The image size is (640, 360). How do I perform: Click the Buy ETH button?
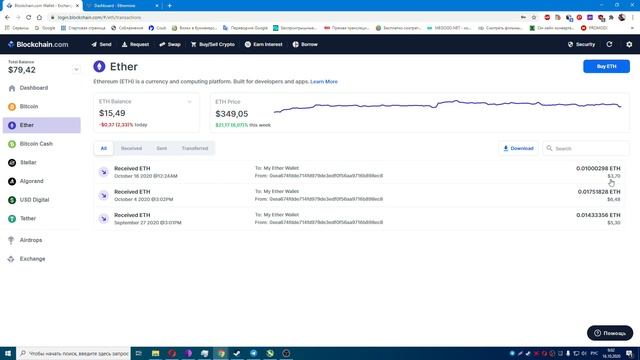pyautogui.click(x=606, y=66)
